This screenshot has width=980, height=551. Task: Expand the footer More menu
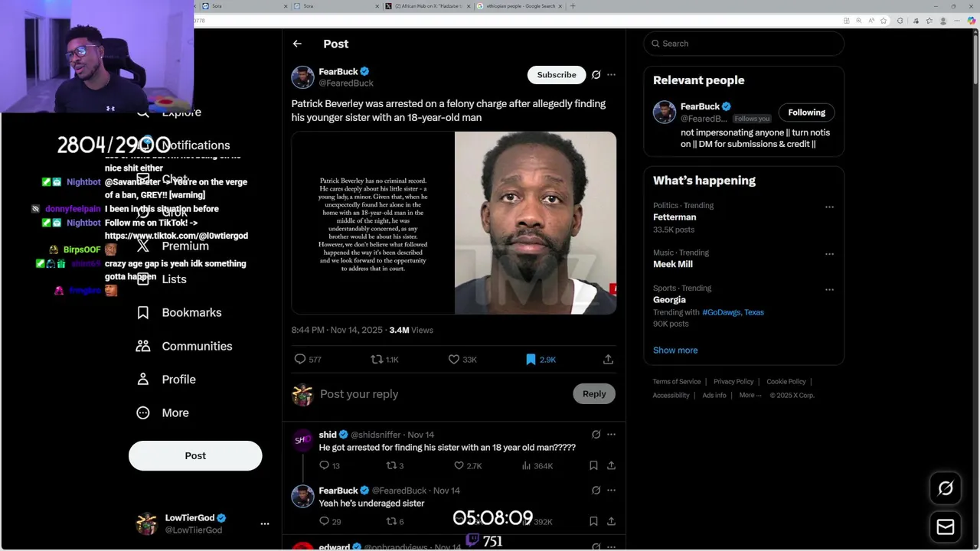click(x=750, y=396)
